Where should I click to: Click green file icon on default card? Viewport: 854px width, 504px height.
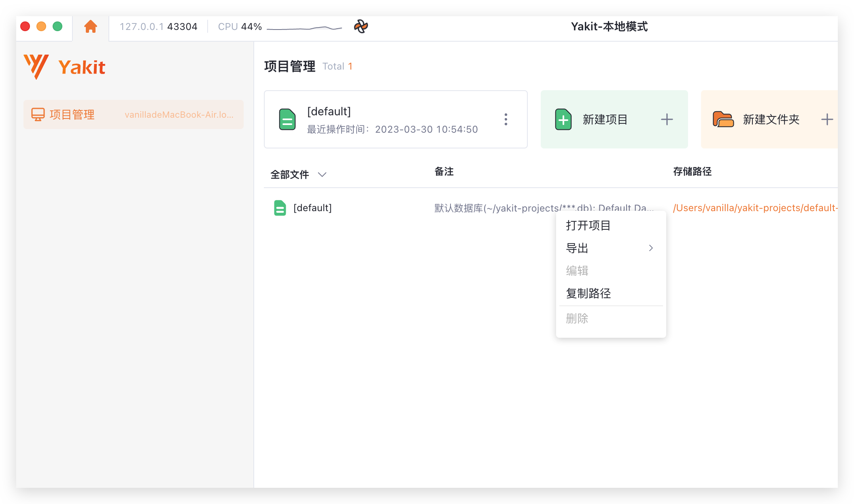(287, 120)
